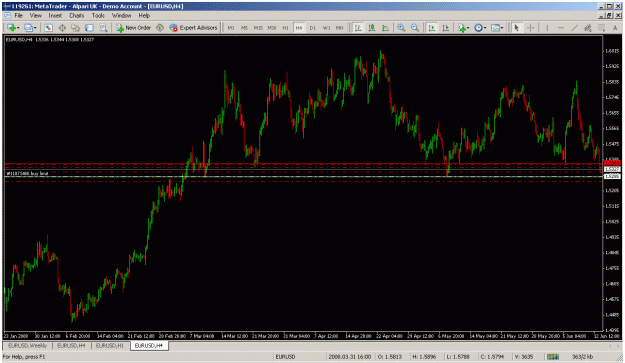The height and width of the screenshot is (363, 625).
Task: Click the EURUSD symbol in status bar
Action: [x=285, y=357]
